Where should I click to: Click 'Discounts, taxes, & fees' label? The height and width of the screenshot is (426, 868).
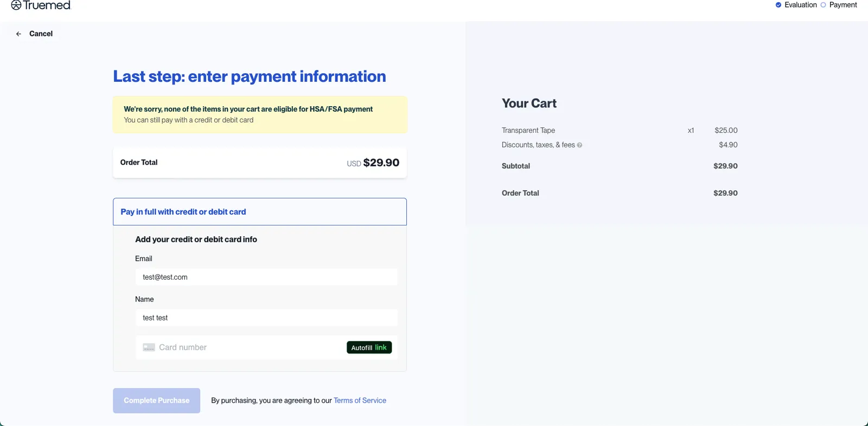pos(538,145)
